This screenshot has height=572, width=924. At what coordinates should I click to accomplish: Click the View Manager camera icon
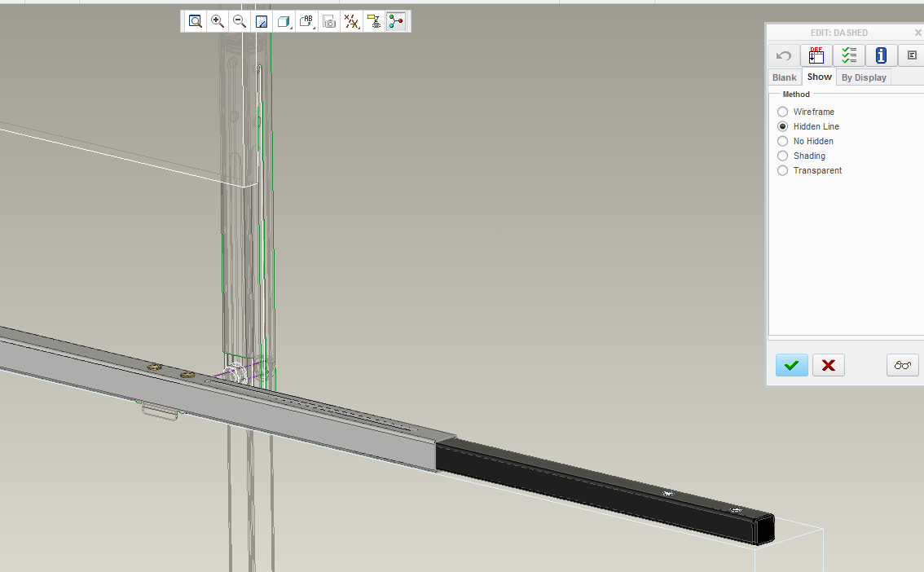pos(329,22)
